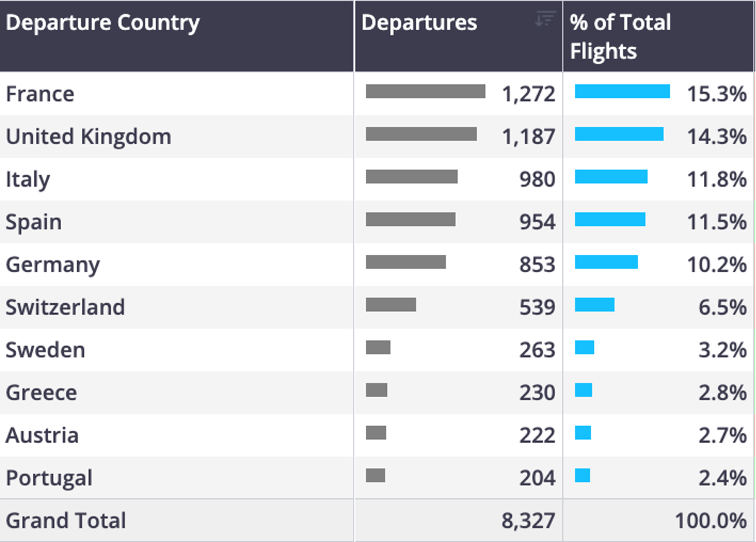Viewport: 756px width, 542px height.
Task: Click the 980 departures value for Italy
Action: (x=537, y=180)
